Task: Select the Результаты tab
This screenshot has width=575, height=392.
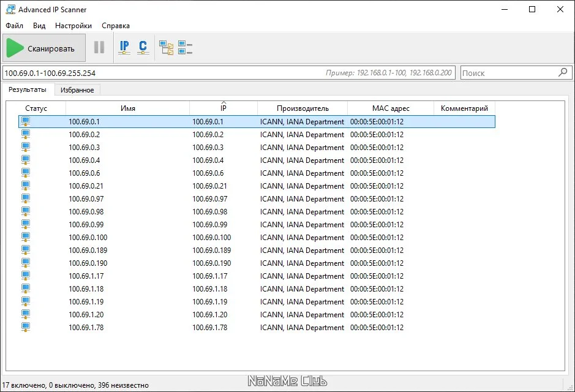Action: [28, 89]
